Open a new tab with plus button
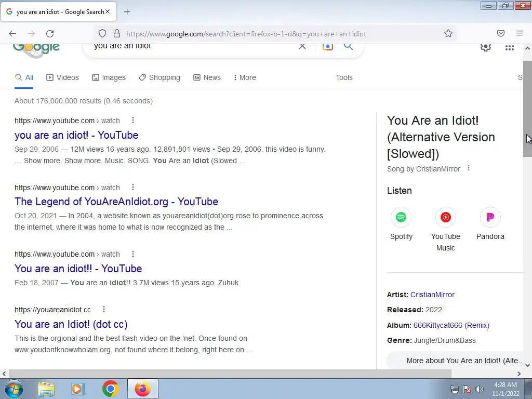This screenshot has height=399, width=532. 127,12
